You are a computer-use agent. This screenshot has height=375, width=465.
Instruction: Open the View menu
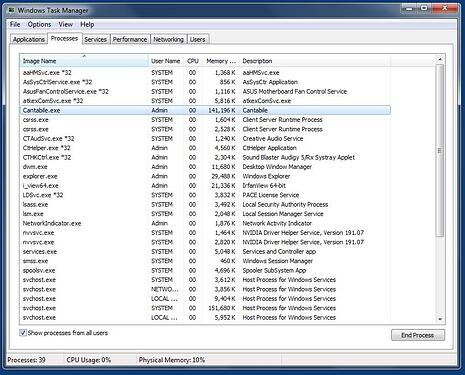tap(66, 24)
